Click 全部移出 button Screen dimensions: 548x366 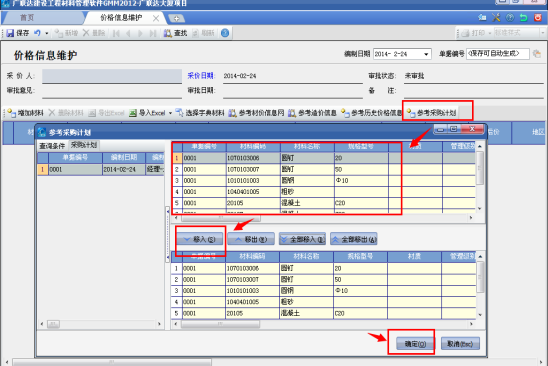coord(354,239)
